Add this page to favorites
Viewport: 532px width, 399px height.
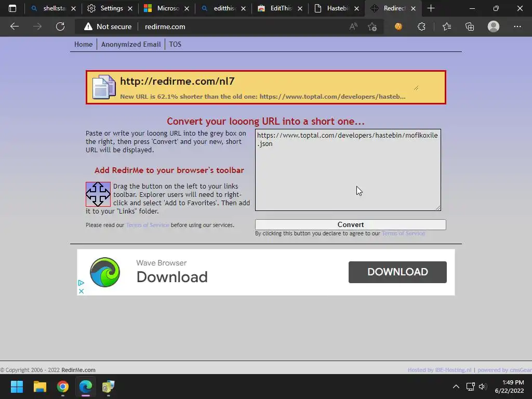pos(372,26)
